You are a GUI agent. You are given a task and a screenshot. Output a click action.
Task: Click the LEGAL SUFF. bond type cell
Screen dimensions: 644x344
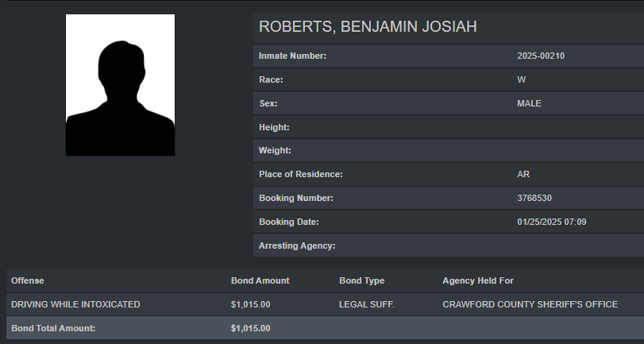pos(367,304)
